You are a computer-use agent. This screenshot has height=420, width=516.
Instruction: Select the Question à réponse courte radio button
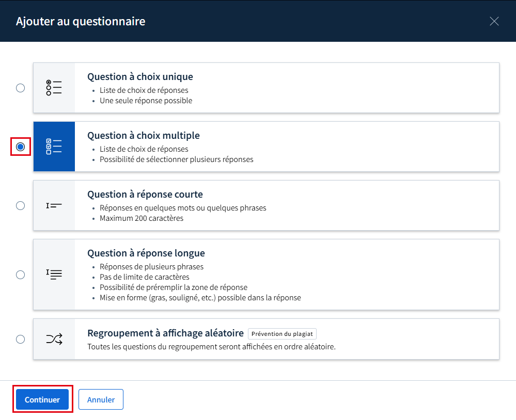[x=21, y=205]
